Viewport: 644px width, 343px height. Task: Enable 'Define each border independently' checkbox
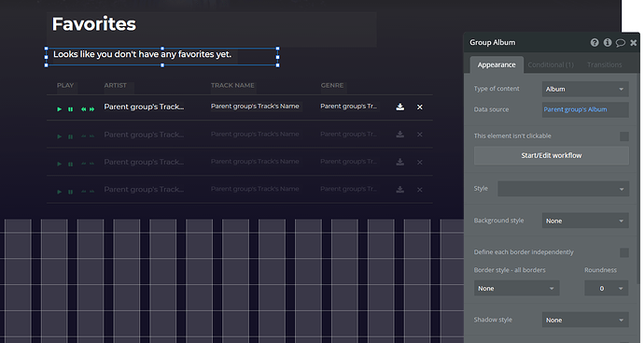coord(623,252)
